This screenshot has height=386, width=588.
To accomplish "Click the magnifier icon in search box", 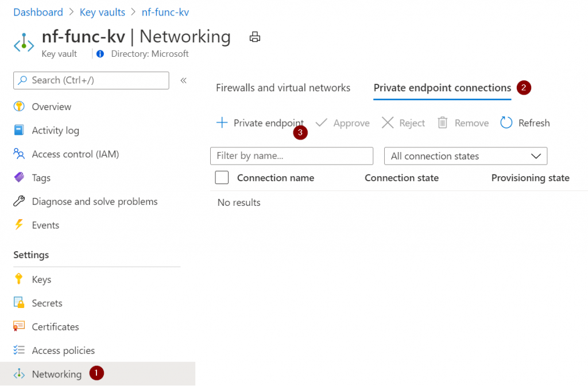I will [22, 80].
